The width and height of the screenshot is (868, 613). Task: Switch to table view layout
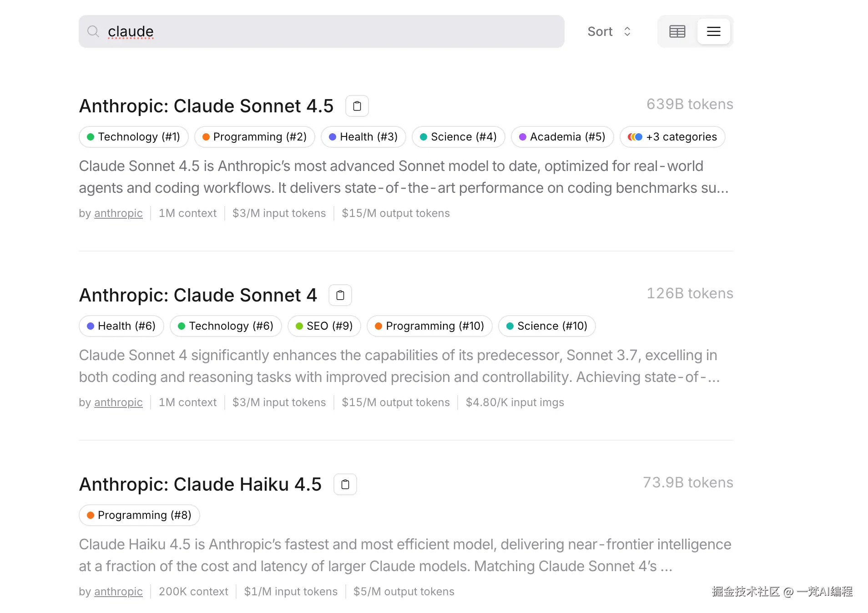[677, 31]
